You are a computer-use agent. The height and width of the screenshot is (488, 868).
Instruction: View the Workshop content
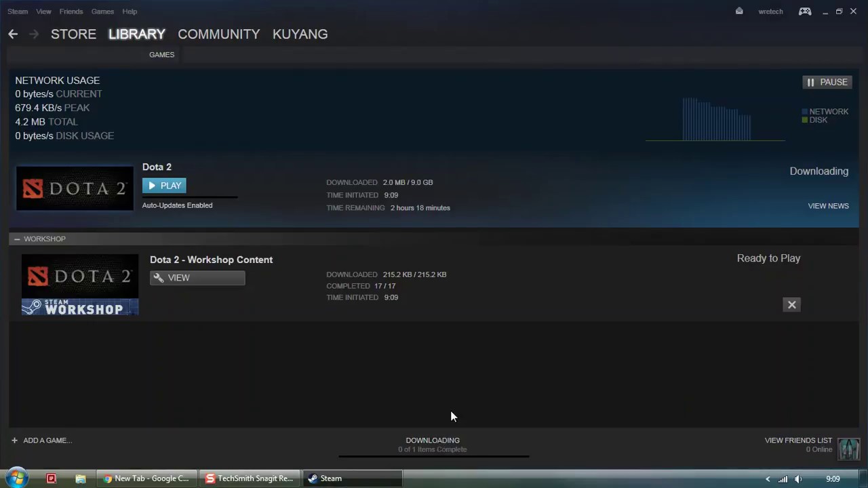pos(197,278)
